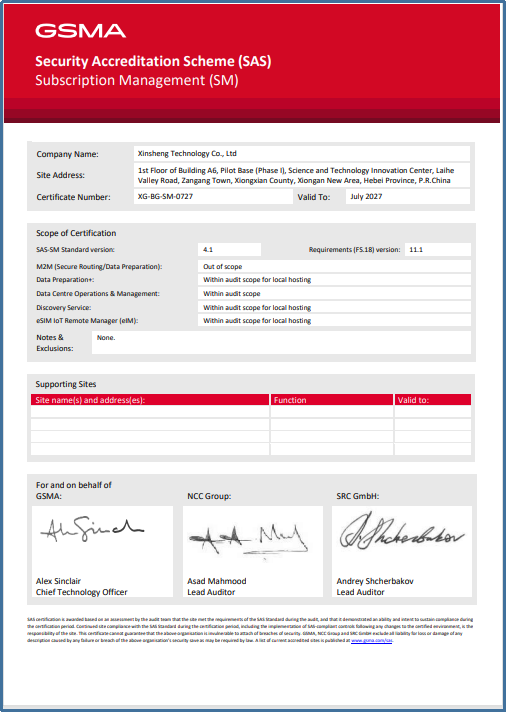Click the GSMA logo in the header

[x=80, y=31]
